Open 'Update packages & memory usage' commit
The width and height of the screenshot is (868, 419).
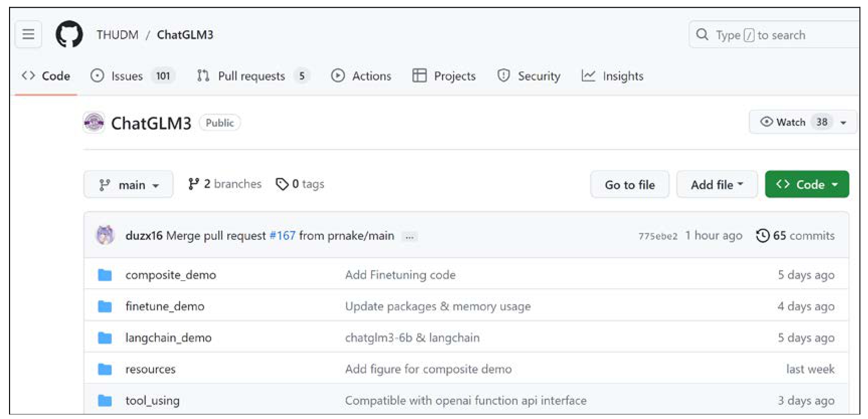(438, 306)
